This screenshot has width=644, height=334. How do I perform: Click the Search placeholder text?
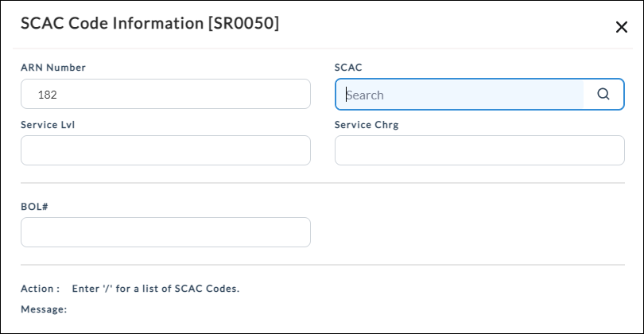tap(365, 95)
